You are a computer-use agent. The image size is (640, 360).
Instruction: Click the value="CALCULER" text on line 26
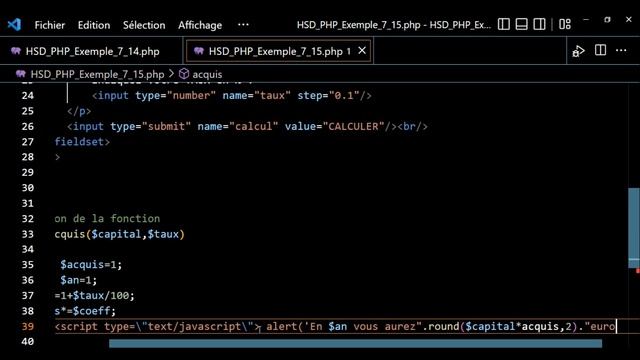point(335,127)
